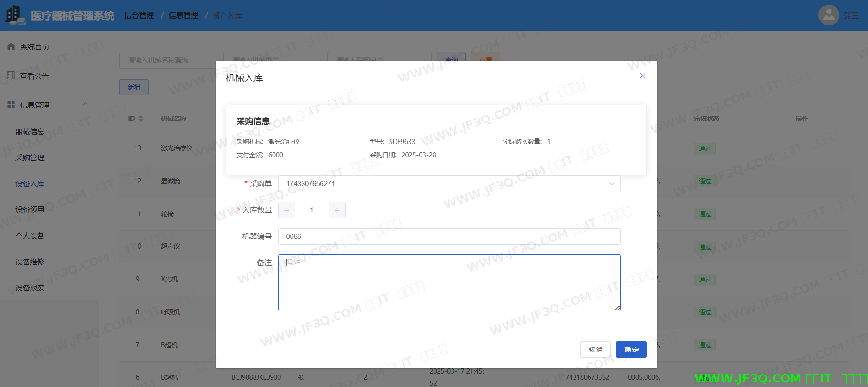868x387 pixels.
Task: Open 设备入库 in sidebar
Action: (30, 184)
